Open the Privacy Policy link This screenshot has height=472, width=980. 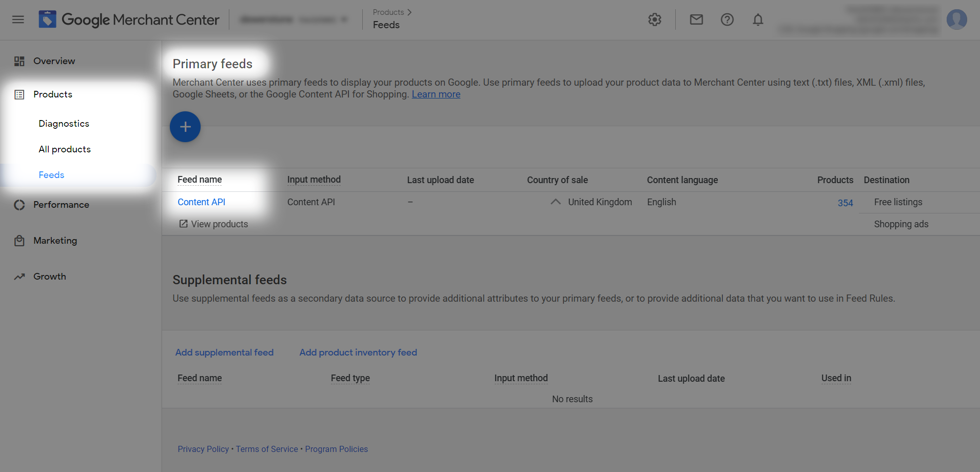pyautogui.click(x=203, y=449)
